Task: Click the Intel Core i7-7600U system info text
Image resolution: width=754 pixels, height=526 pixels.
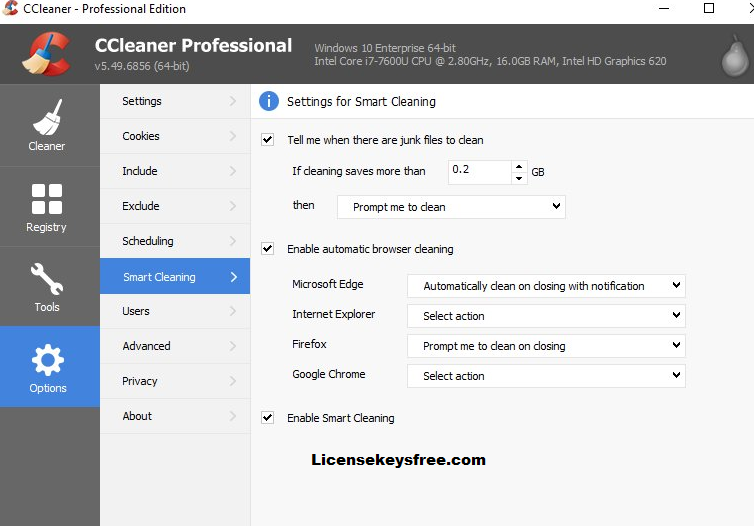Action: point(490,62)
